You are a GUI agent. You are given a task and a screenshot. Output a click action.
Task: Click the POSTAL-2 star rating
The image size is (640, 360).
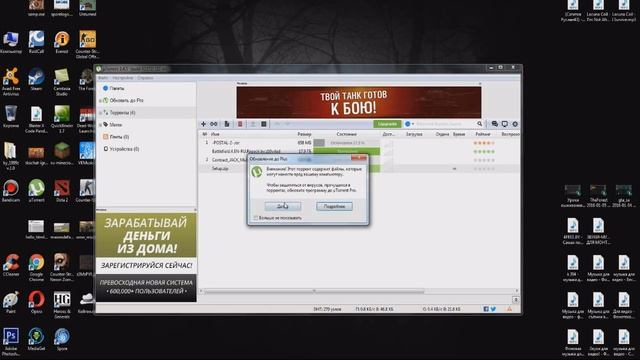click(484, 143)
